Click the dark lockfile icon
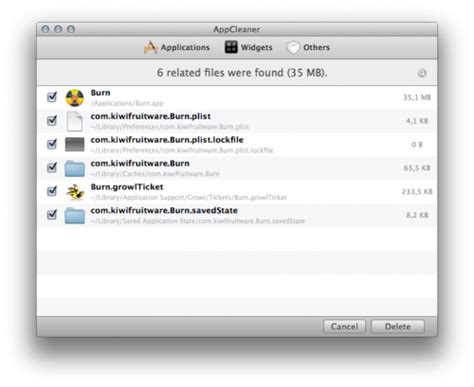Image resolution: width=474 pixels, height=387 pixels. tap(75, 144)
